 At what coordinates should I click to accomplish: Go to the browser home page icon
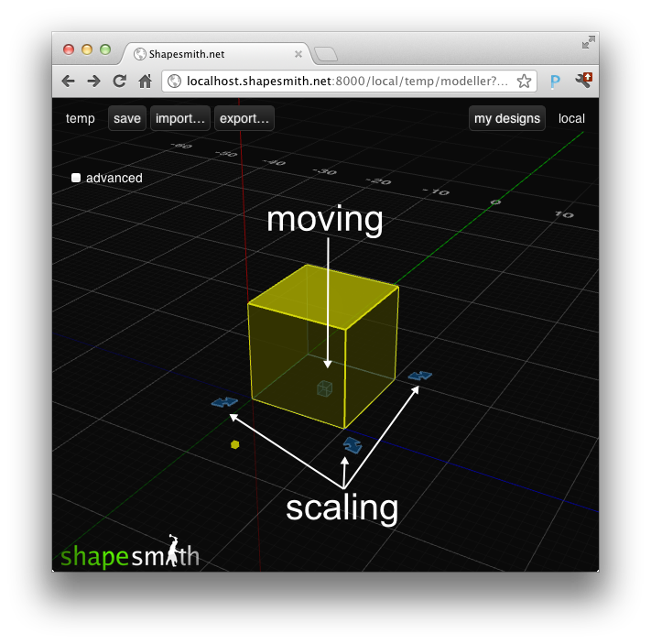(145, 82)
